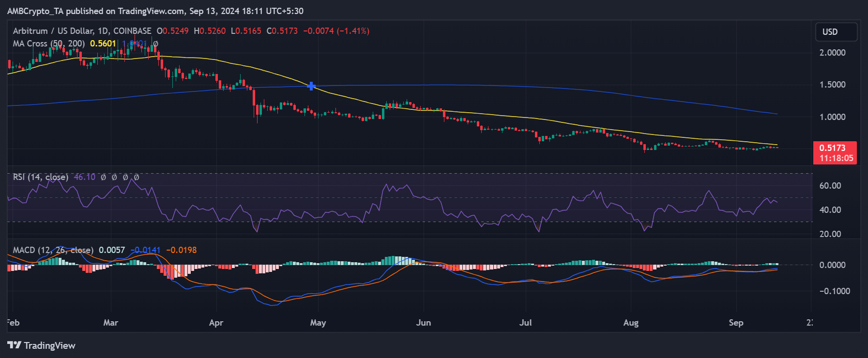Viewport: 868px width, 358px height.
Task: Select the RSI (14, close) indicator legend
Action: point(40,177)
